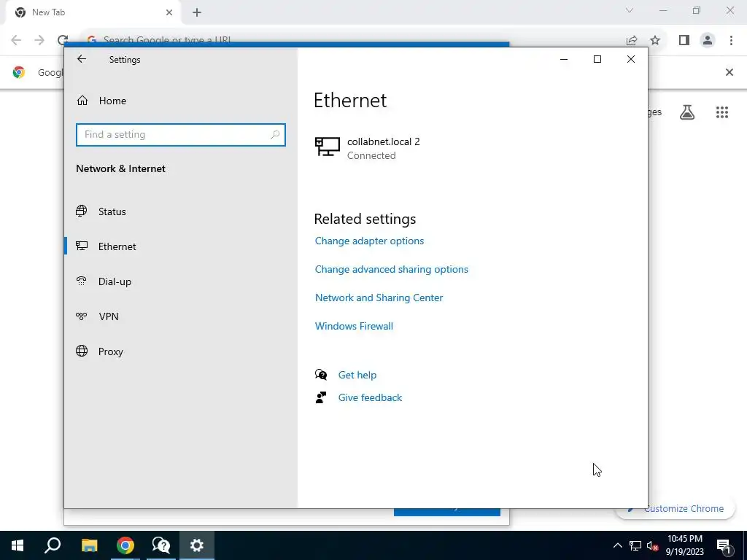The image size is (747, 560).
Task: Open Proxy settings
Action: tap(111, 351)
